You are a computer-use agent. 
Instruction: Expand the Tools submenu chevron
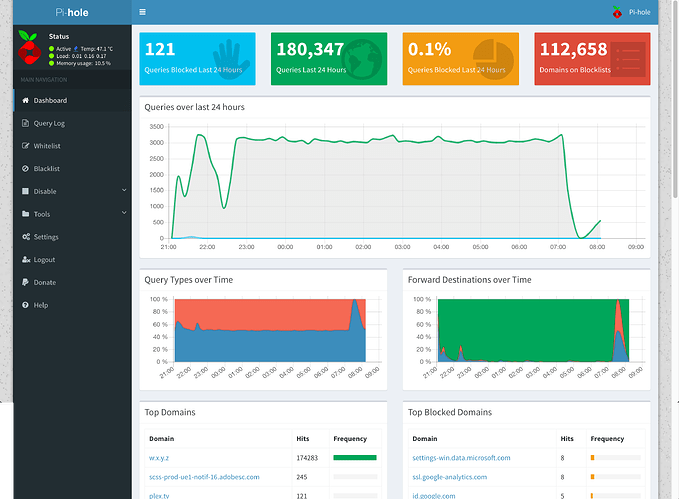coord(124,214)
